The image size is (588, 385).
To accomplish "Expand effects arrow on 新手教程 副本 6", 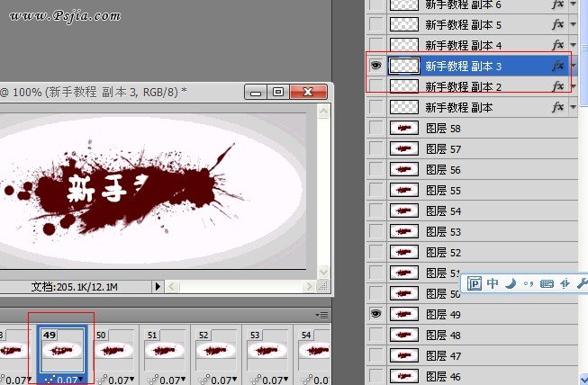I will pyautogui.click(x=573, y=4).
